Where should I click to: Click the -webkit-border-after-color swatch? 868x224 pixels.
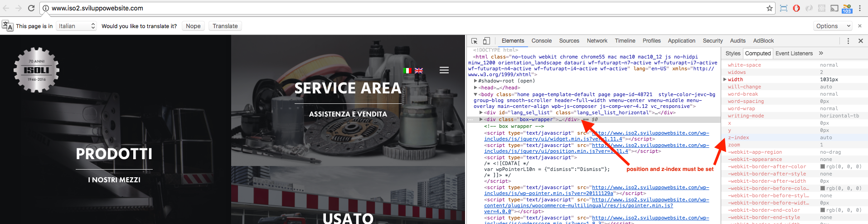[823, 167]
